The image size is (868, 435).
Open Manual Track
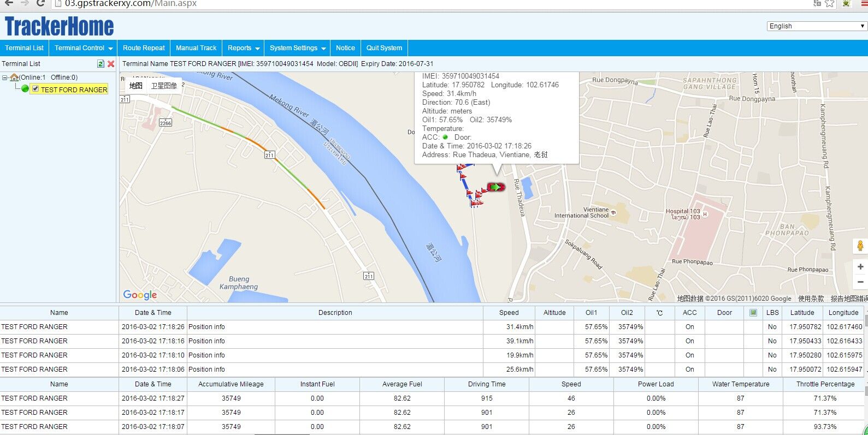coord(196,48)
